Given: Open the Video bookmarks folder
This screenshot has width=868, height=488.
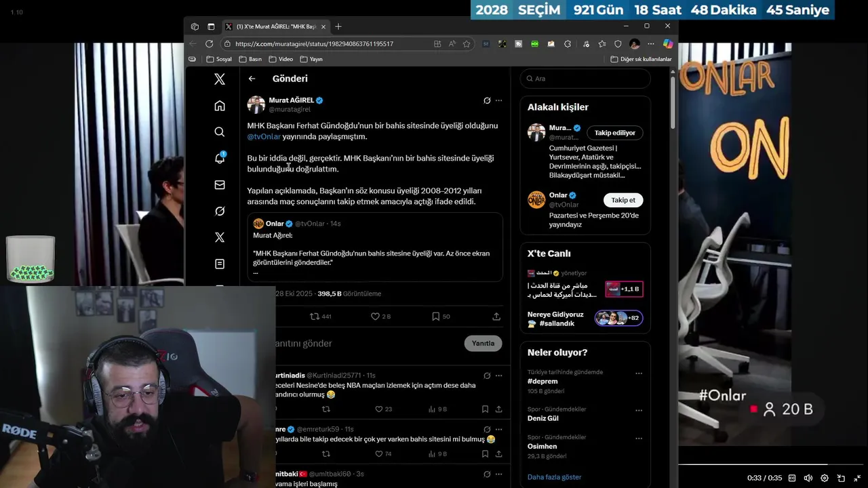Looking at the screenshot, I should click(281, 60).
